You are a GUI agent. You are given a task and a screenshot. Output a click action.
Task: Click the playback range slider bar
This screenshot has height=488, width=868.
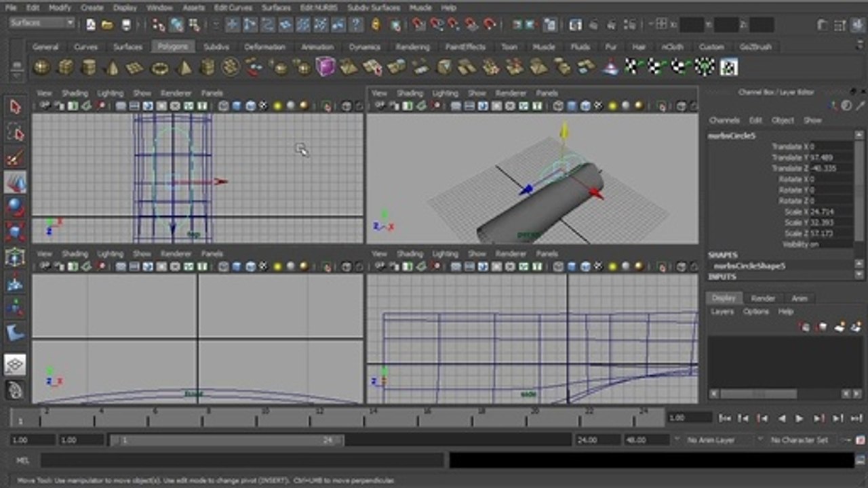coord(227,440)
